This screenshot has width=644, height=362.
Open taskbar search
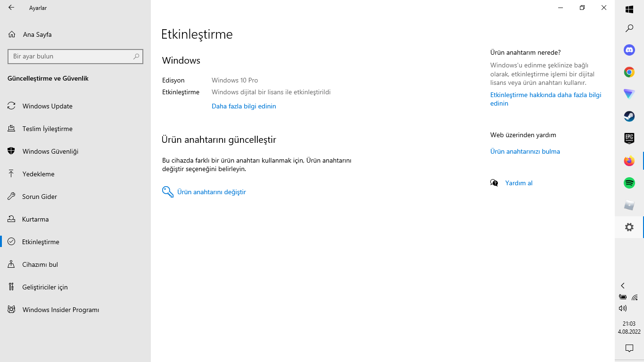629,28
